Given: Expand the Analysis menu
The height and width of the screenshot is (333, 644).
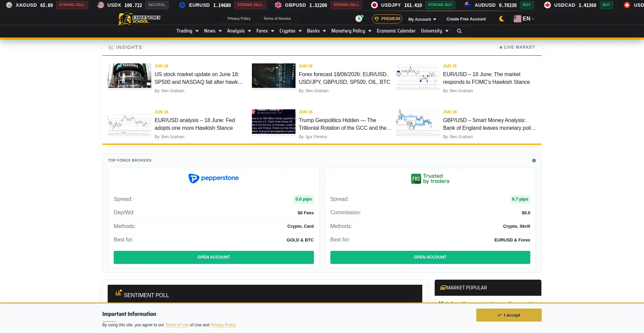Looking at the screenshot, I should pos(239,31).
